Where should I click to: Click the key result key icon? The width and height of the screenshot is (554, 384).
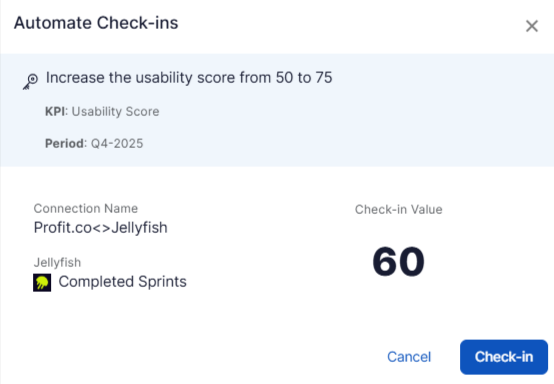tap(30, 82)
